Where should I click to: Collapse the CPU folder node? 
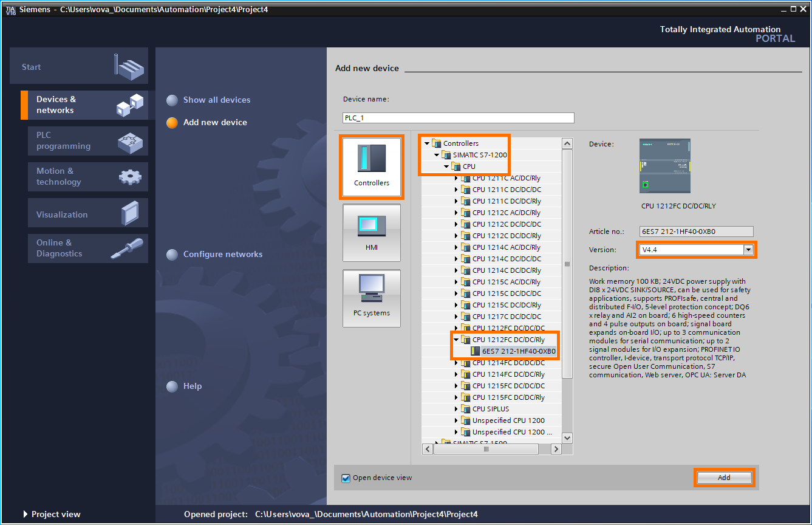tap(446, 166)
